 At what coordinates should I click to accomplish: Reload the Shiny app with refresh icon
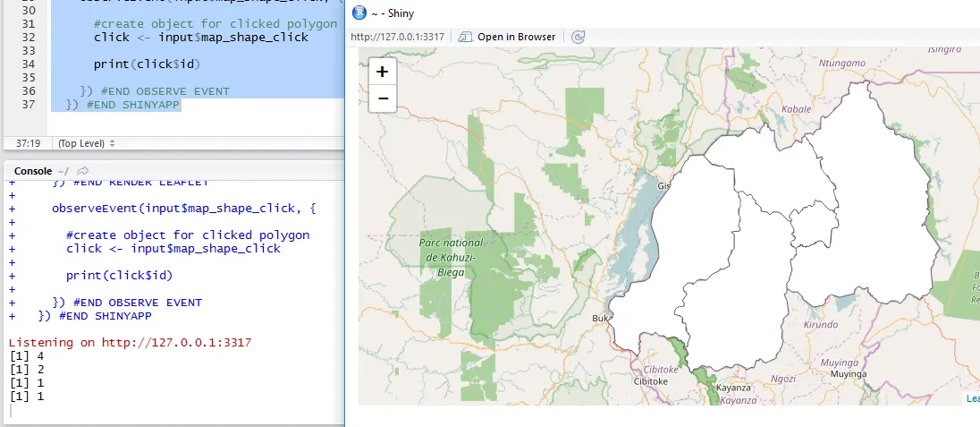[579, 37]
